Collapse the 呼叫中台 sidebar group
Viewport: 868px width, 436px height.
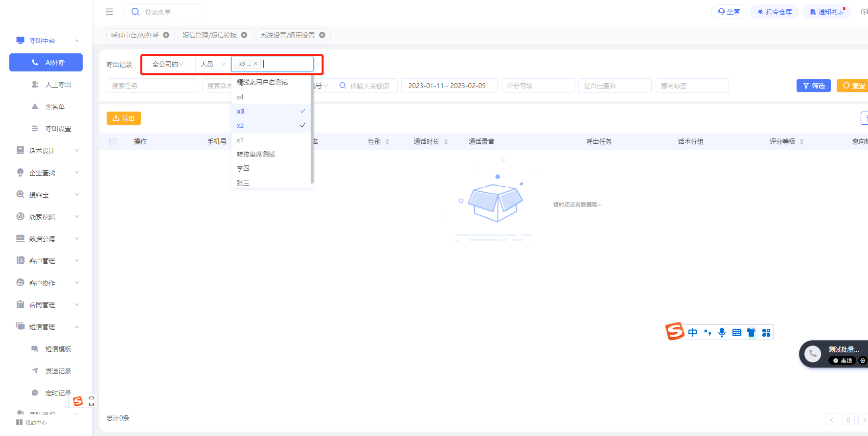point(77,41)
